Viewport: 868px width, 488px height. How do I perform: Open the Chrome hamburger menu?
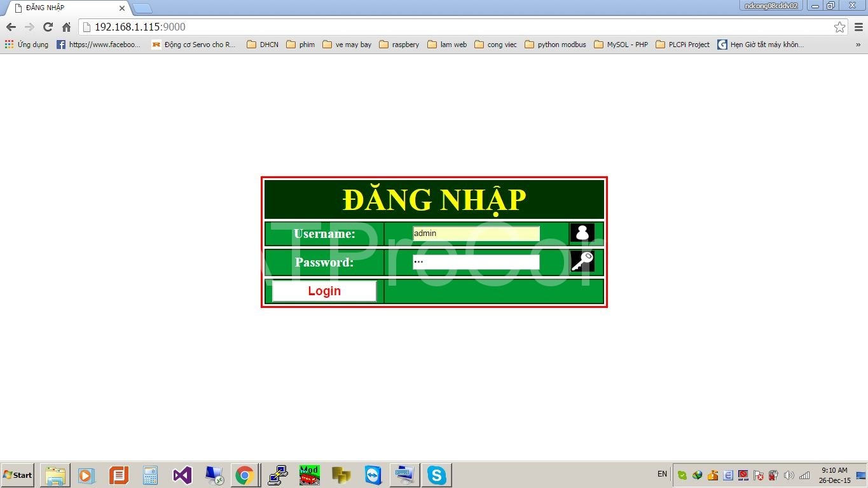858,27
